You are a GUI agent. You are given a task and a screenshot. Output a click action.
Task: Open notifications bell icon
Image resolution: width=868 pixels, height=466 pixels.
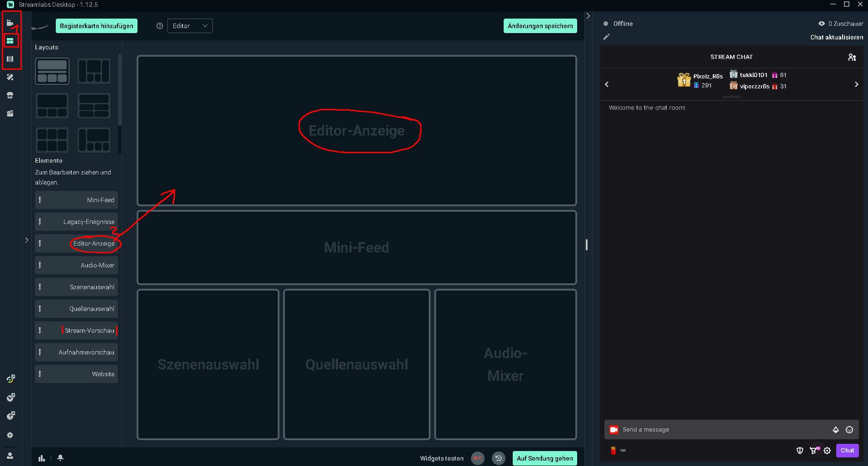(x=60, y=458)
